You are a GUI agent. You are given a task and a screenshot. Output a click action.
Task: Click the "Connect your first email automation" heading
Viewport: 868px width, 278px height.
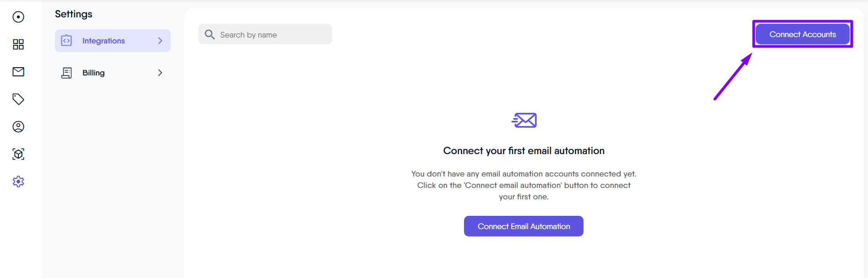[524, 151]
